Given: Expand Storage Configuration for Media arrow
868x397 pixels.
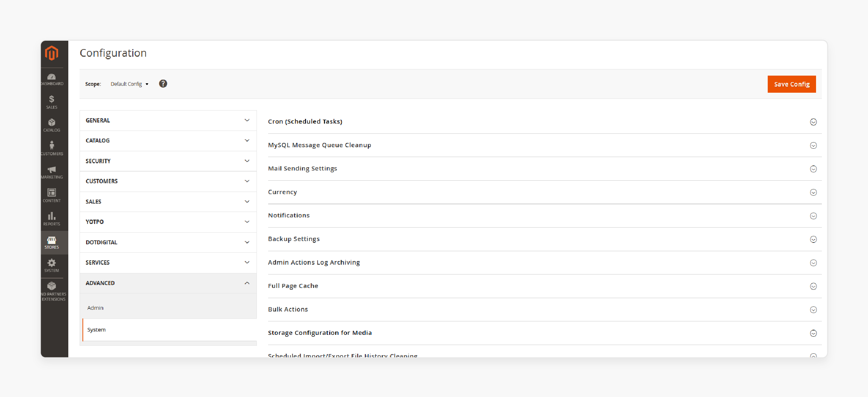Looking at the screenshot, I should tap(814, 333).
